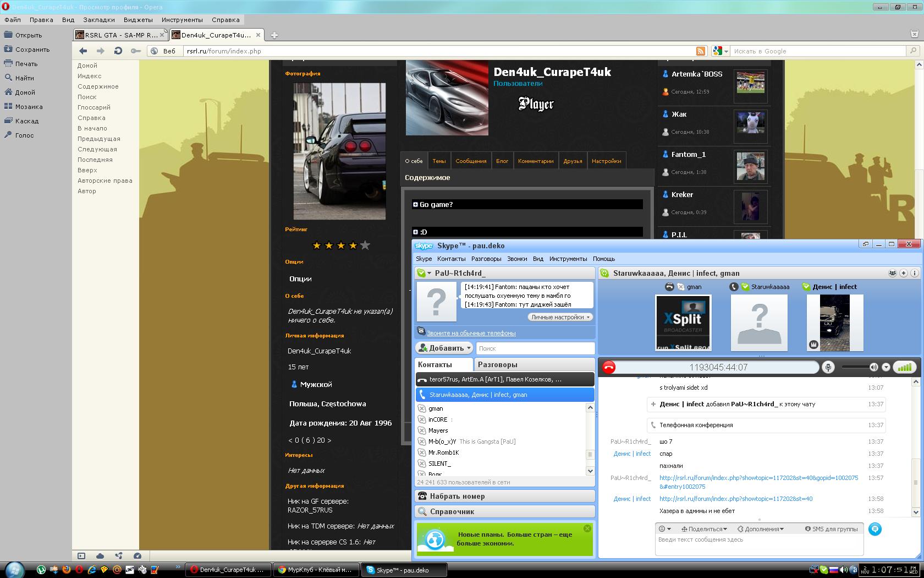Open Google search engine dropdown

pyautogui.click(x=720, y=51)
